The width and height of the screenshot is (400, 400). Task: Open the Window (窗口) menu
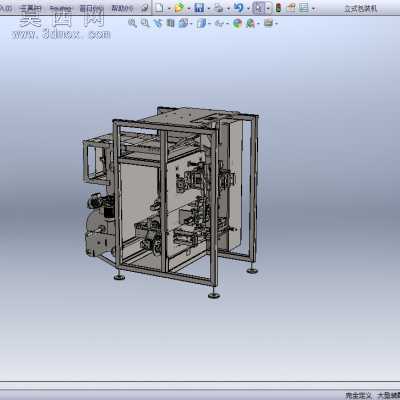click(91, 8)
